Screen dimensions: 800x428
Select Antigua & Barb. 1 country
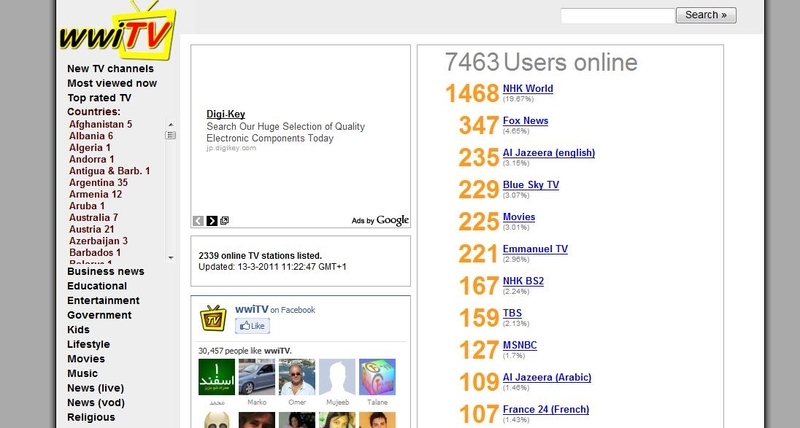[x=110, y=171]
